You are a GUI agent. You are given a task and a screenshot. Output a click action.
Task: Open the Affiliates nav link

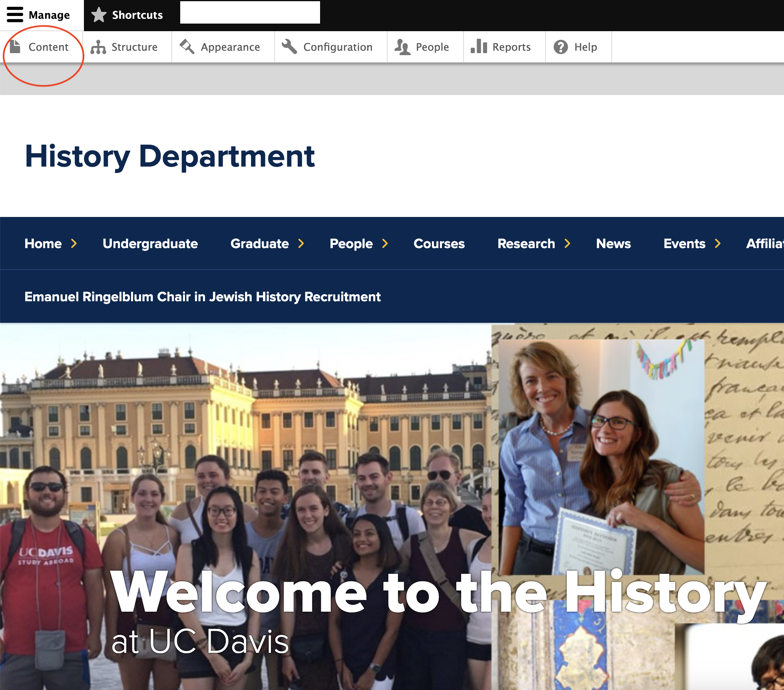coord(765,244)
